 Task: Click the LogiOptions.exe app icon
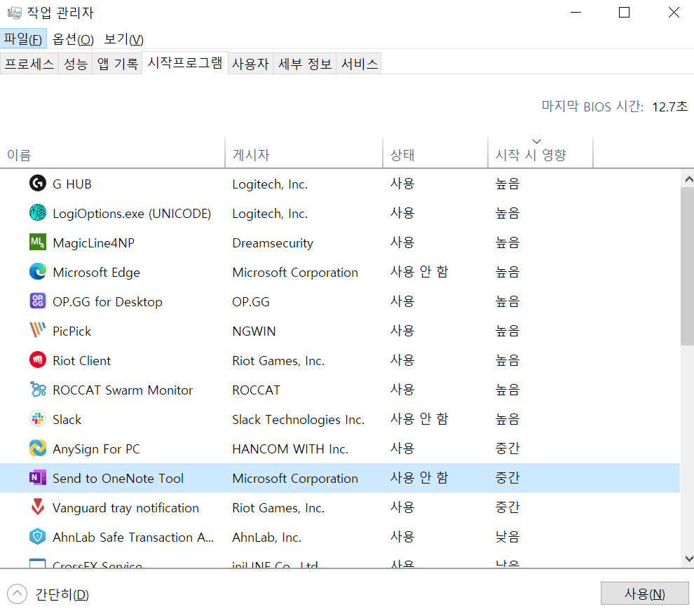tap(38, 213)
